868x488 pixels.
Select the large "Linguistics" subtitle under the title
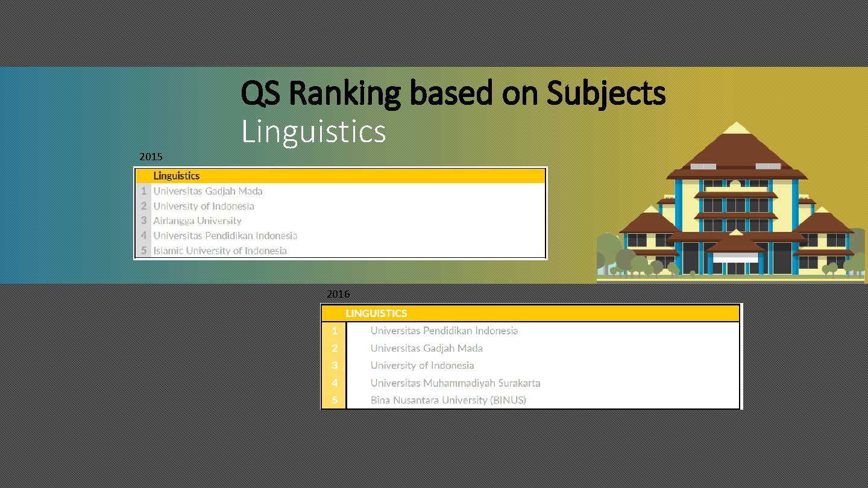(313, 132)
